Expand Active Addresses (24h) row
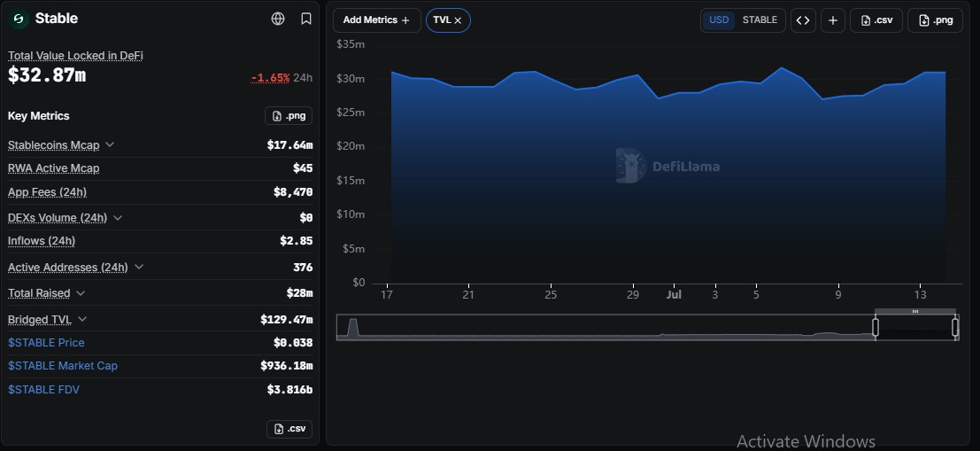This screenshot has height=451, width=980. click(139, 267)
